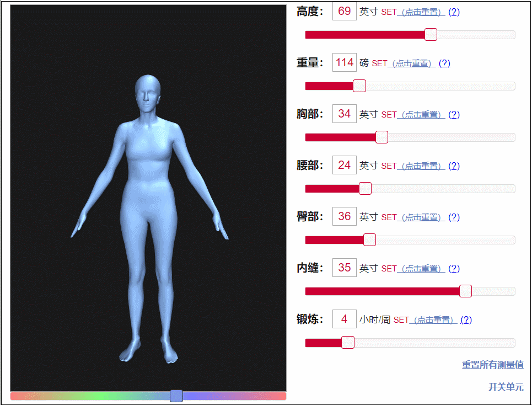Open the waist (腰部) help link (?)
The width and height of the screenshot is (532, 405).
[x=454, y=166]
